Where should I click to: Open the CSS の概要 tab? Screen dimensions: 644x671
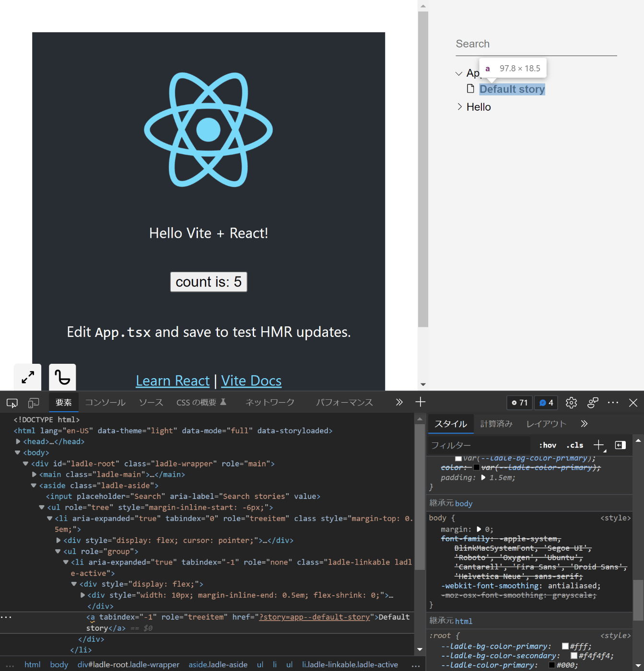pyautogui.click(x=201, y=403)
